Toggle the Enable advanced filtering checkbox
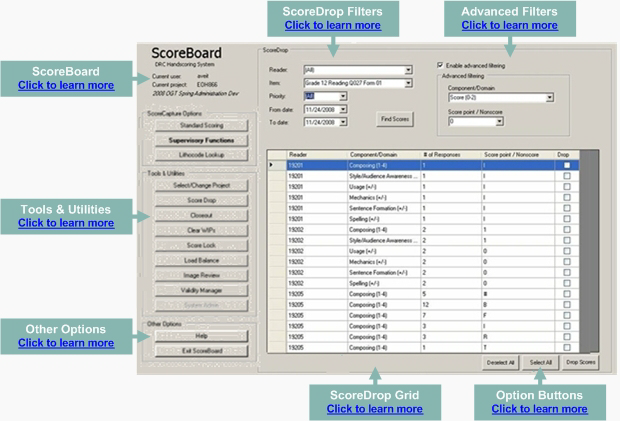The image size is (620, 421). click(x=443, y=64)
